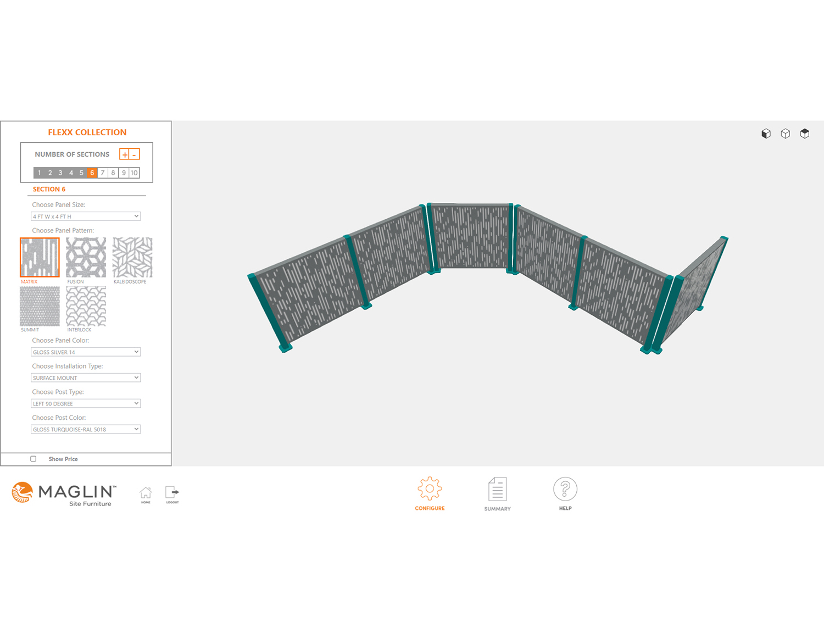The height and width of the screenshot is (644, 824).
Task: Open the Choose Panel Size dropdown
Action: pos(86,216)
